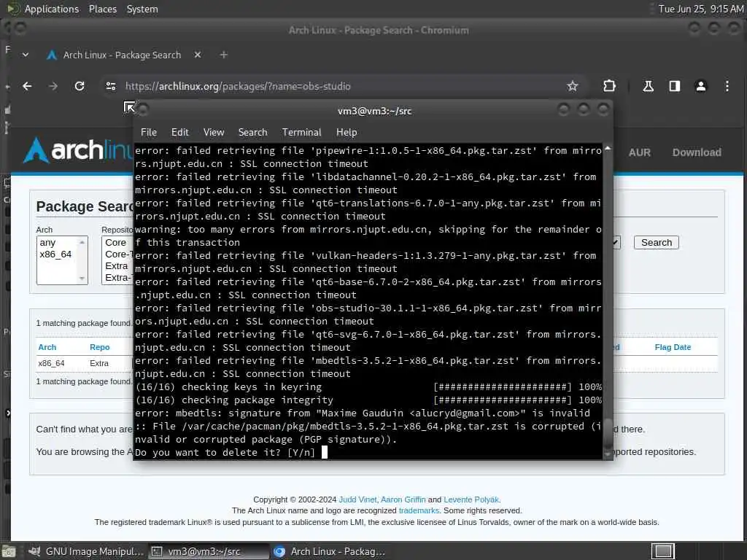
Task: Close the Arch Linux Package Search tab
Action: click(198, 55)
